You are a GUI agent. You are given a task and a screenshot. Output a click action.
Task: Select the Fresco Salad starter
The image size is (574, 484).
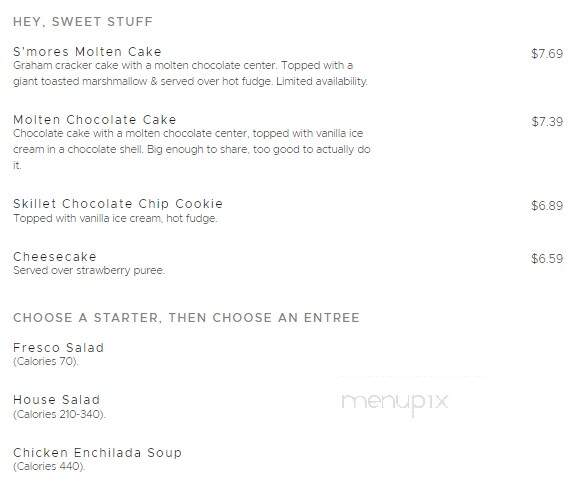coord(59,347)
